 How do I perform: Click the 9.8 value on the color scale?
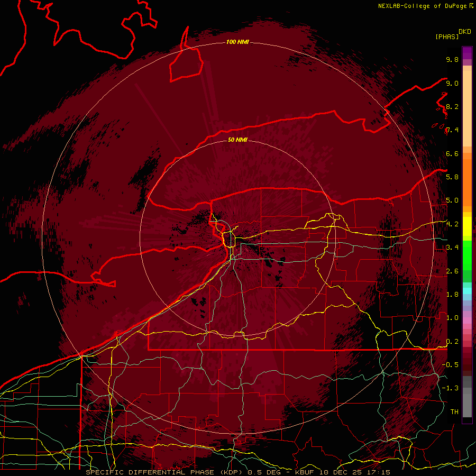click(452, 59)
